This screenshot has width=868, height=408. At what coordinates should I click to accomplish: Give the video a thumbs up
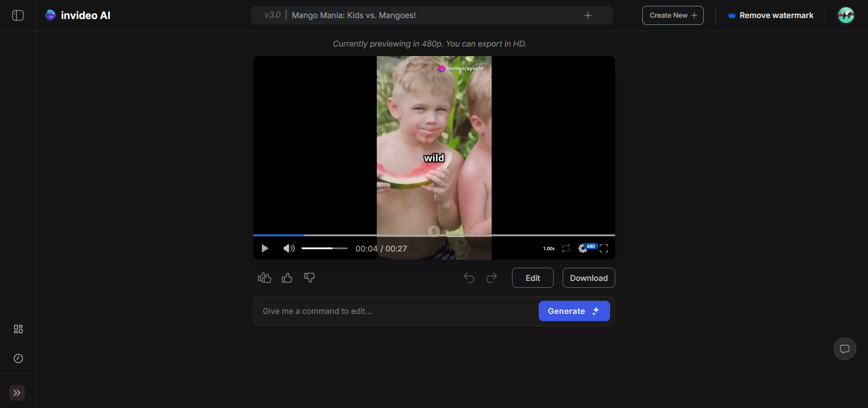tap(286, 278)
